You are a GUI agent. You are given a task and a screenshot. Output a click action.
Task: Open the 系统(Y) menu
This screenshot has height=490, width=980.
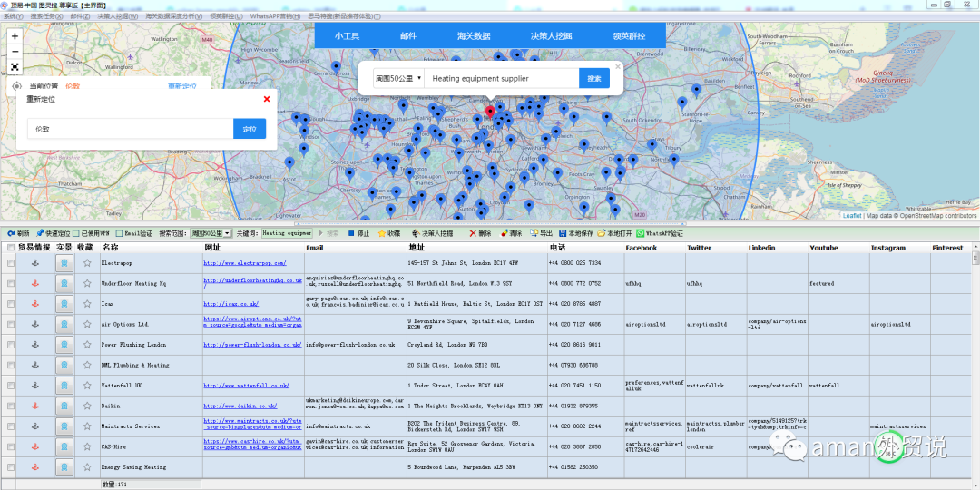tap(14, 15)
